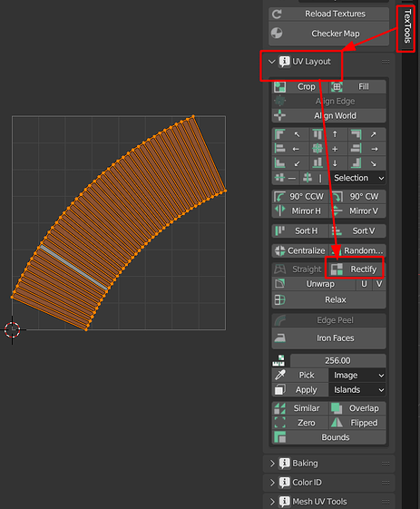Align selection to center

point(328,149)
